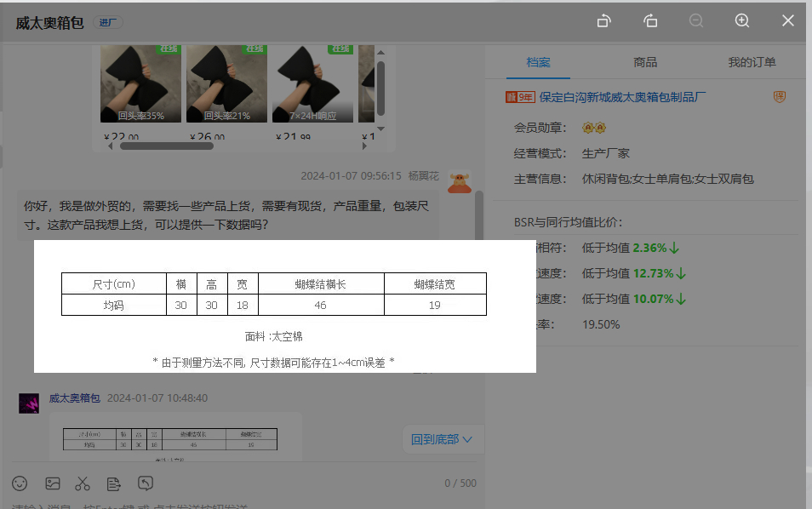The width and height of the screenshot is (812, 509).
Task: Click the 进厂 badge beside shop name
Action: (108, 23)
